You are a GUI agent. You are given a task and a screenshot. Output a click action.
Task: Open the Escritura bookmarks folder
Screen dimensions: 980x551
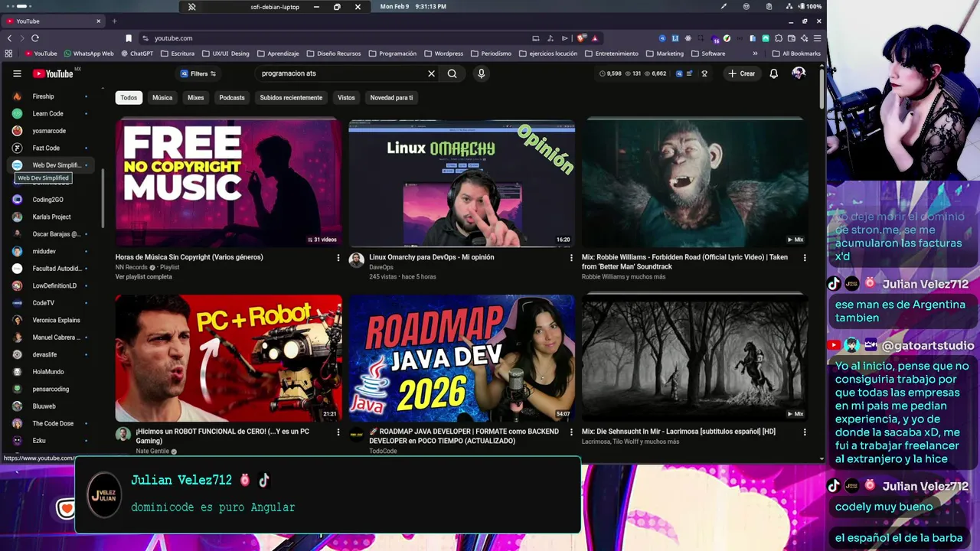pyautogui.click(x=177, y=54)
